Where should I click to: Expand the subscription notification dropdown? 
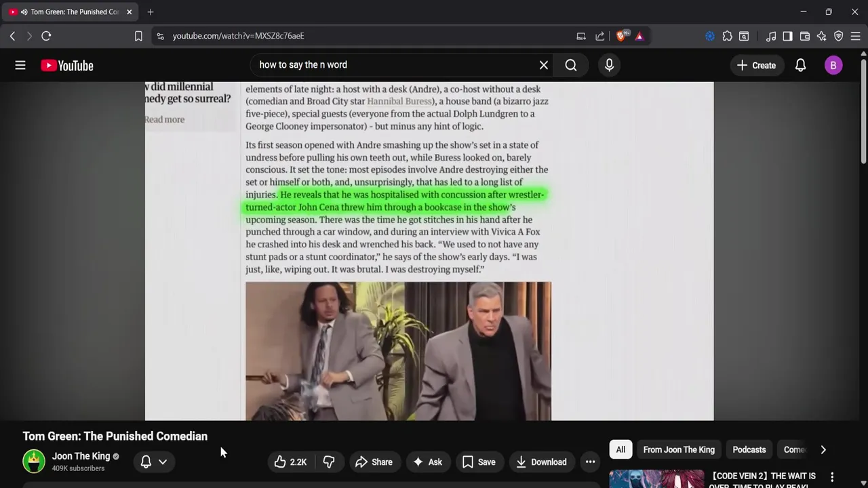[154, 462]
